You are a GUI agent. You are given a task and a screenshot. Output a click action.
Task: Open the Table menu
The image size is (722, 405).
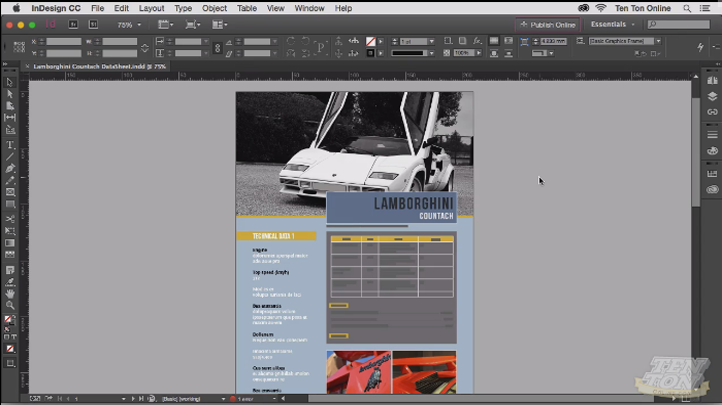pyautogui.click(x=247, y=8)
